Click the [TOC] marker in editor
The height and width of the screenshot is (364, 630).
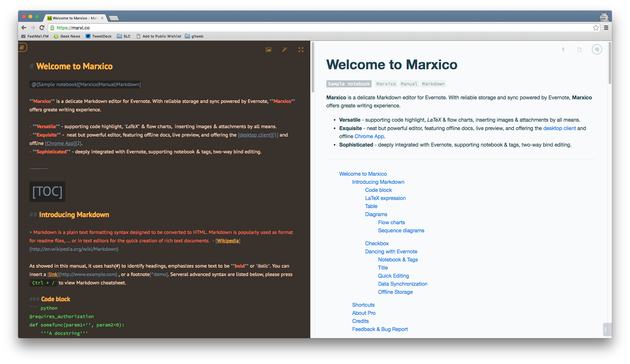(x=47, y=192)
